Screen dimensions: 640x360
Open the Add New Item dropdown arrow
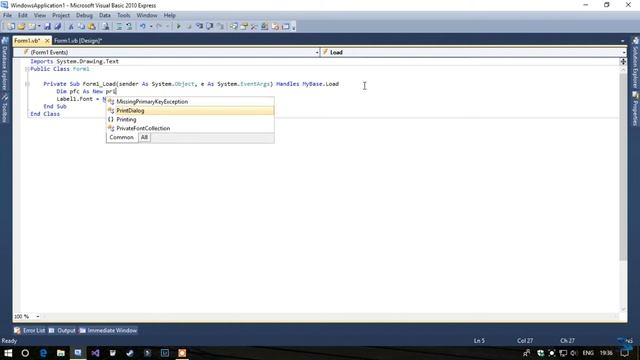tap(39, 27)
